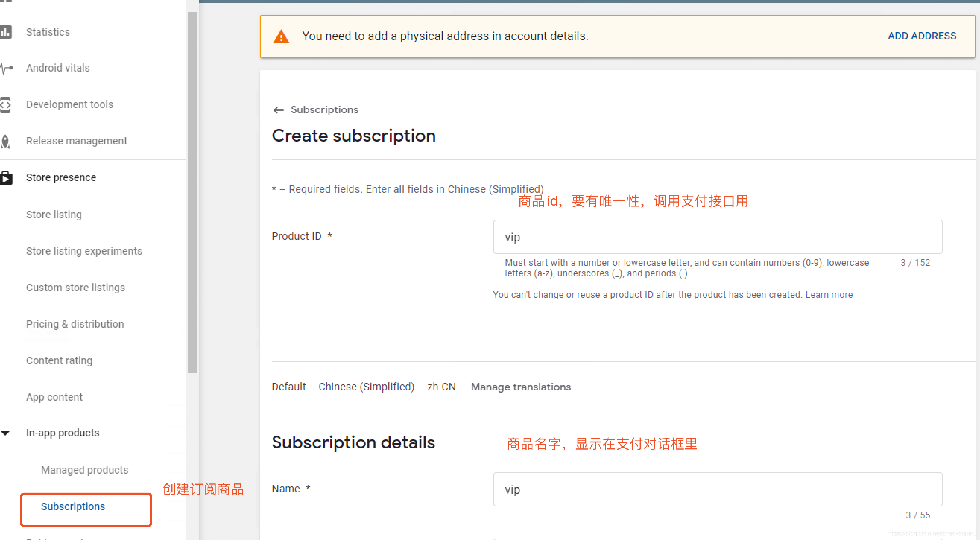Click the Development tools code icon
This screenshot has width=980, height=540.
(x=5, y=105)
